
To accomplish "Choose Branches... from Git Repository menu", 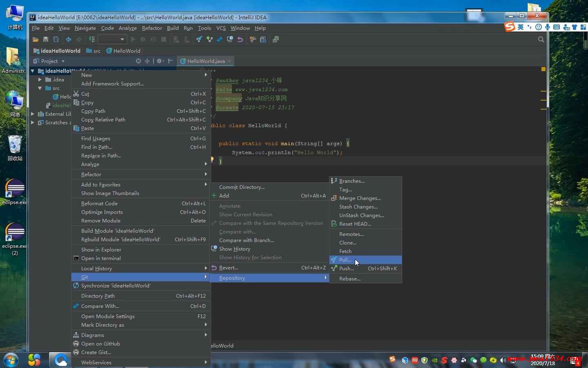I will click(x=365, y=181).
